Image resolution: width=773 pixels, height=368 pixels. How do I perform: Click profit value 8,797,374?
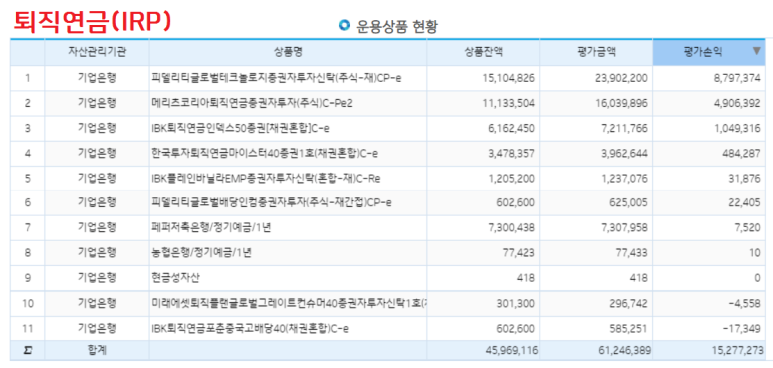pos(738,78)
